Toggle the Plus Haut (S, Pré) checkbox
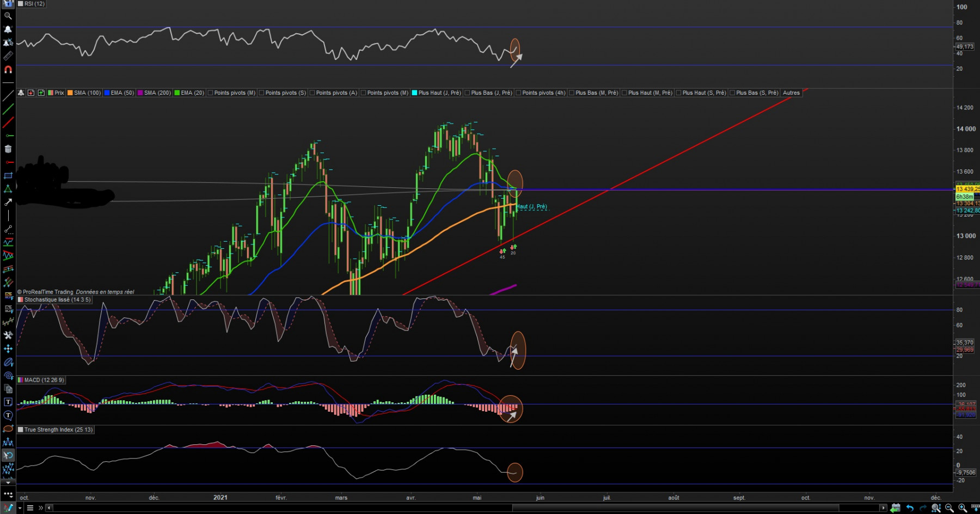980x514 pixels. [x=678, y=93]
